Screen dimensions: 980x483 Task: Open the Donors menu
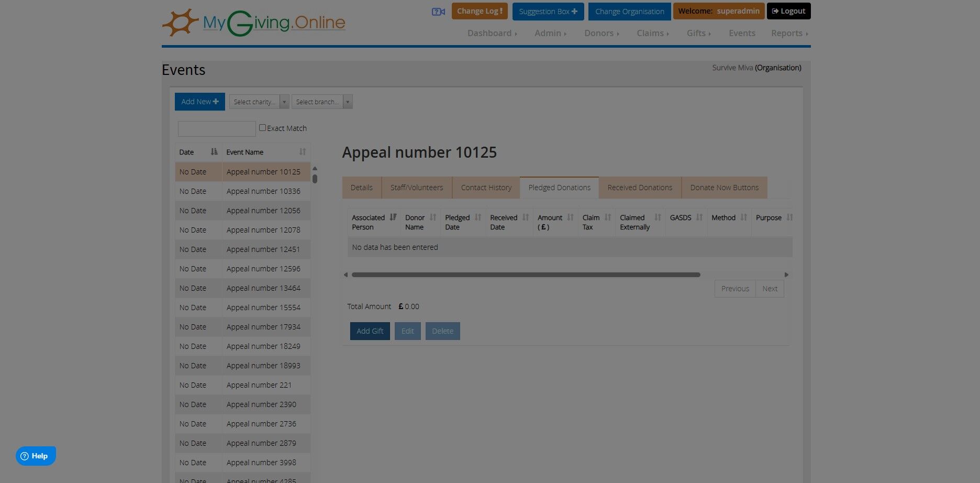[602, 33]
